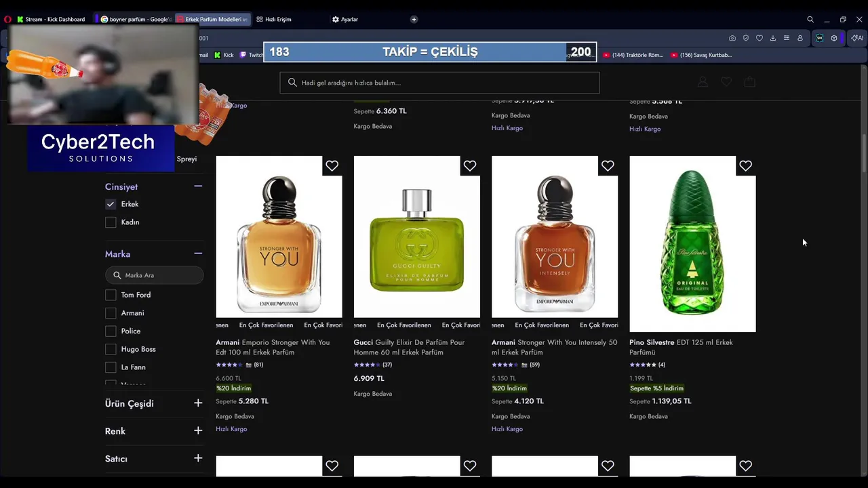This screenshot has height=488, width=868.
Task: Open Traktörle Röm... YouTube bookmark
Action: coord(633,55)
